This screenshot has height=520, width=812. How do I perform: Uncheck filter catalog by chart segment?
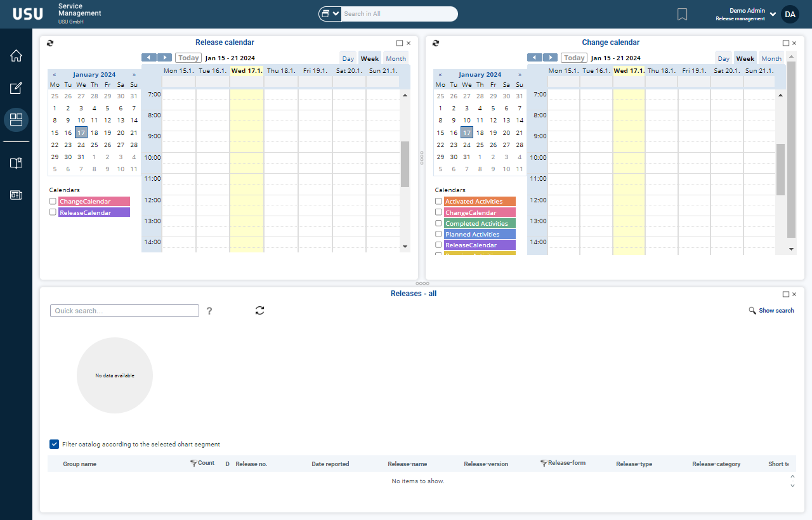click(55, 445)
